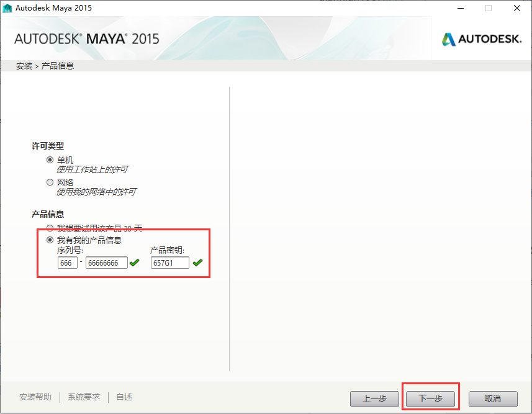Click the 上一步 back button
Image resolution: width=532 pixels, height=414 pixels.
[374, 398]
